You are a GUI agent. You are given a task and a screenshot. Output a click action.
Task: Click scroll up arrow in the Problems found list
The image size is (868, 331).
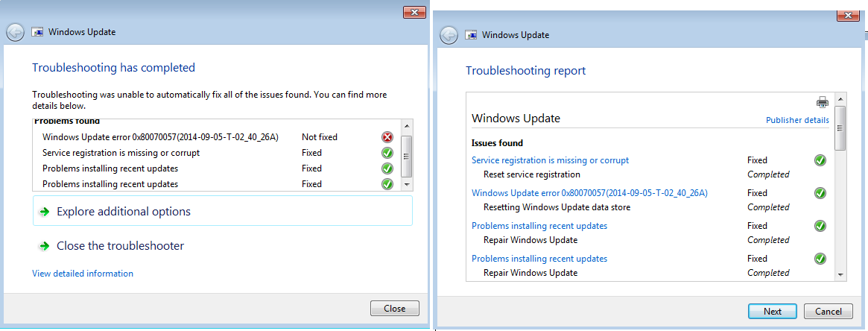(x=407, y=125)
